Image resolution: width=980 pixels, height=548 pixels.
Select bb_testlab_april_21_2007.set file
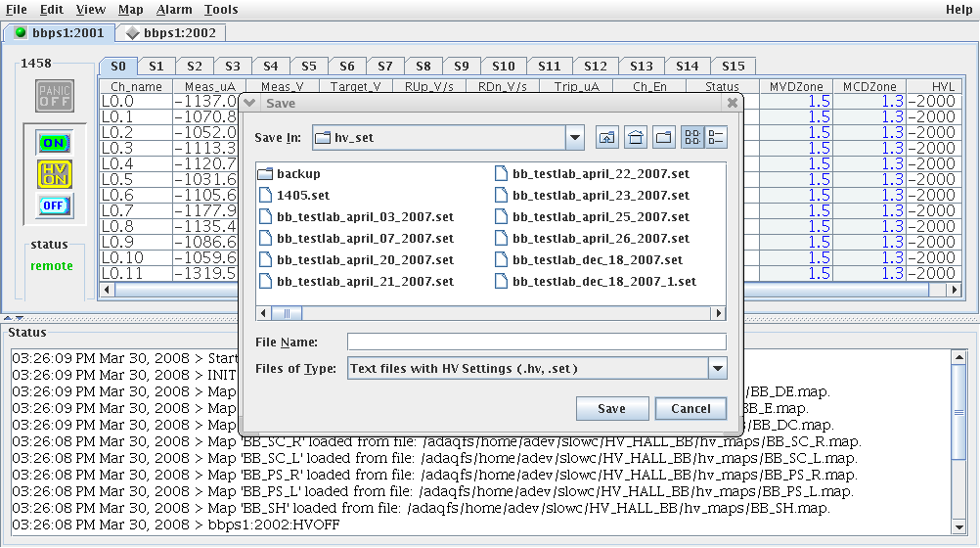pos(356,282)
